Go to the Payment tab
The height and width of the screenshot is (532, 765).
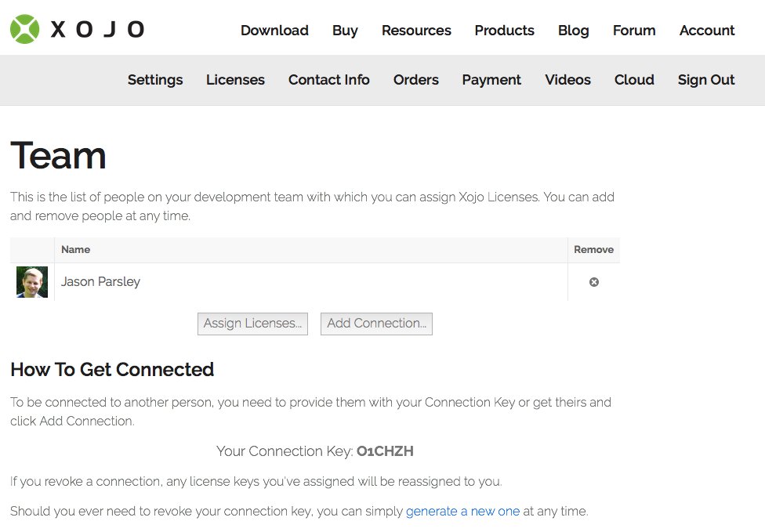click(491, 79)
